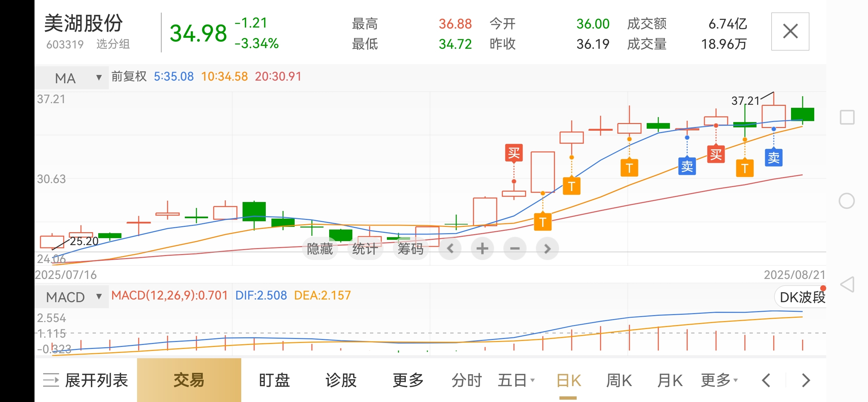Close the stock chart with the X button

pos(790,31)
